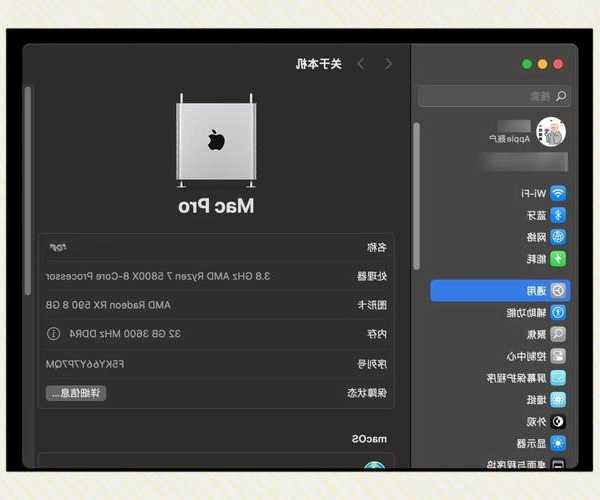Viewport: 600px width, 500px height.
Task: Click the magnifier icon in the search field
Action: click(x=561, y=96)
